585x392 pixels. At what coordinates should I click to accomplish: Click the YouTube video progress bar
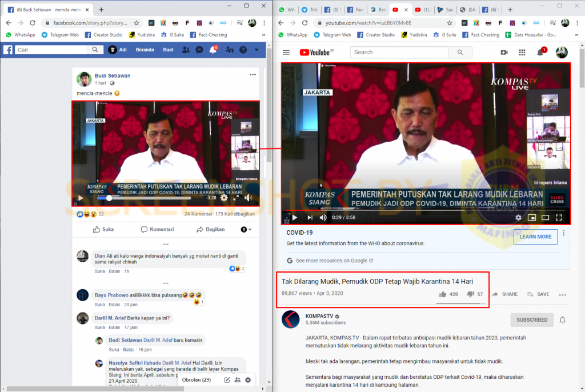tap(426, 210)
